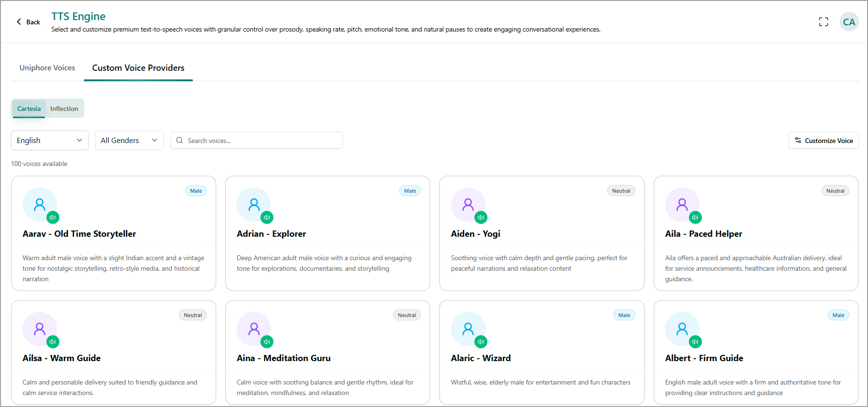Image resolution: width=868 pixels, height=407 pixels.
Task: Play audio preview for Aarav - Old Time Storyteller
Action: (53, 218)
